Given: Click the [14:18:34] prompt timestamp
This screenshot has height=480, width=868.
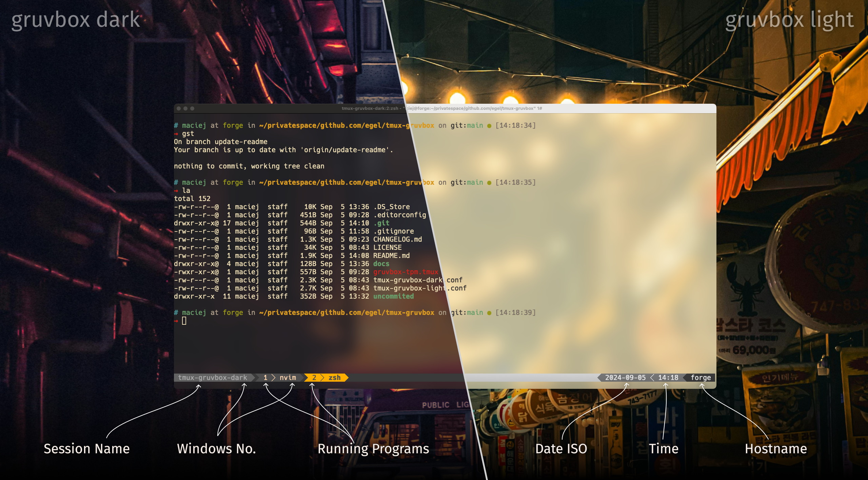Looking at the screenshot, I should [x=516, y=125].
